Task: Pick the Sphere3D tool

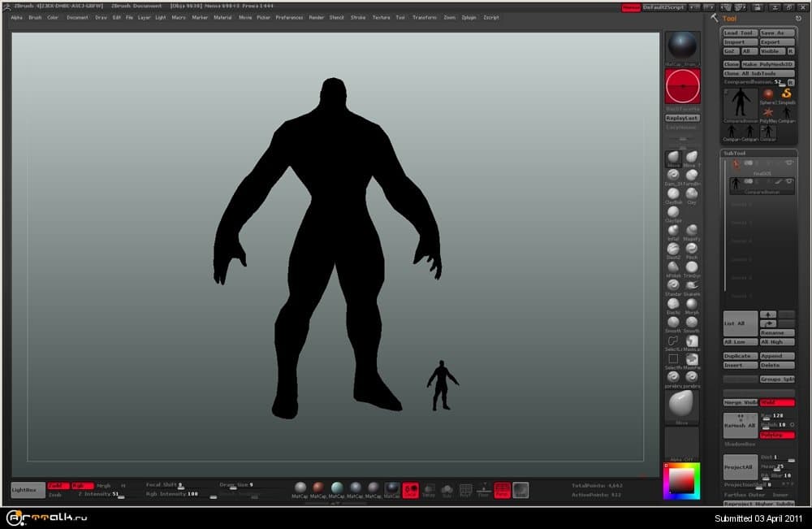Action: (x=767, y=94)
